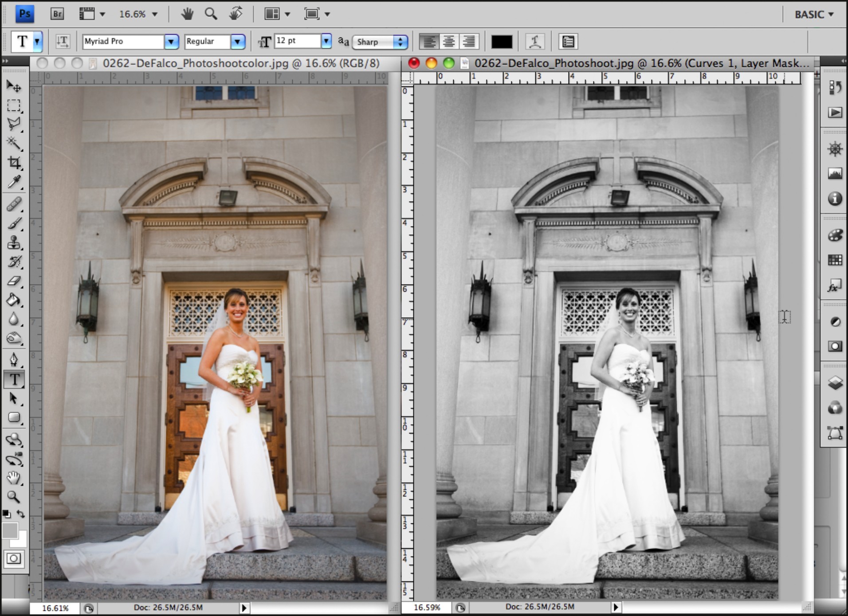Open the Myriad Pro font family dropdown
This screenshot has height=616, width=848.
click(171, 42)
